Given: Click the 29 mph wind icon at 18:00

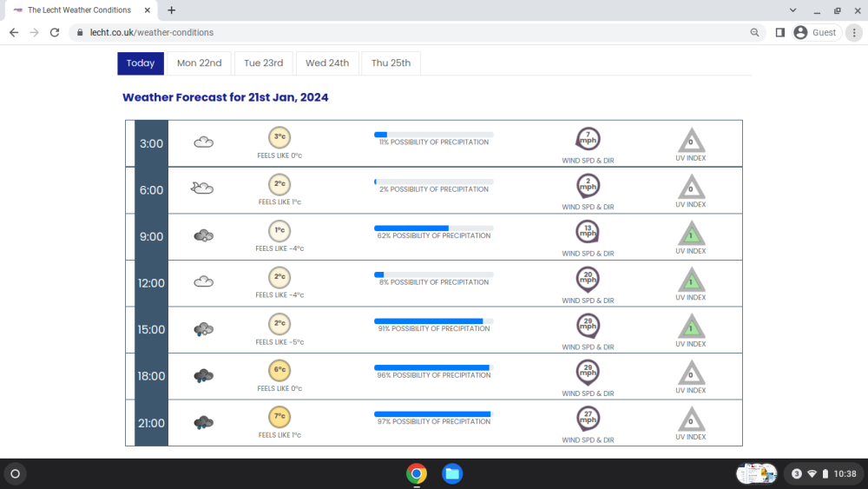Looking at the screenshot, I should point(588,372).
